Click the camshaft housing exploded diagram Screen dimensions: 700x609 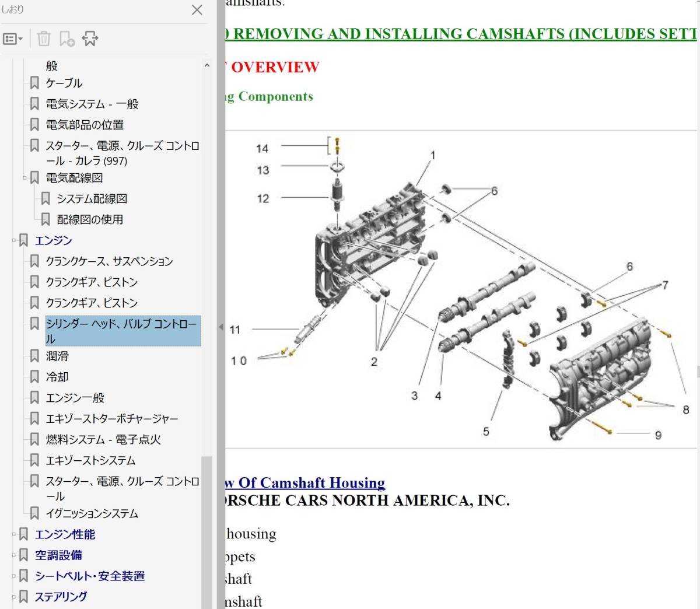click(x=460, y=290)
